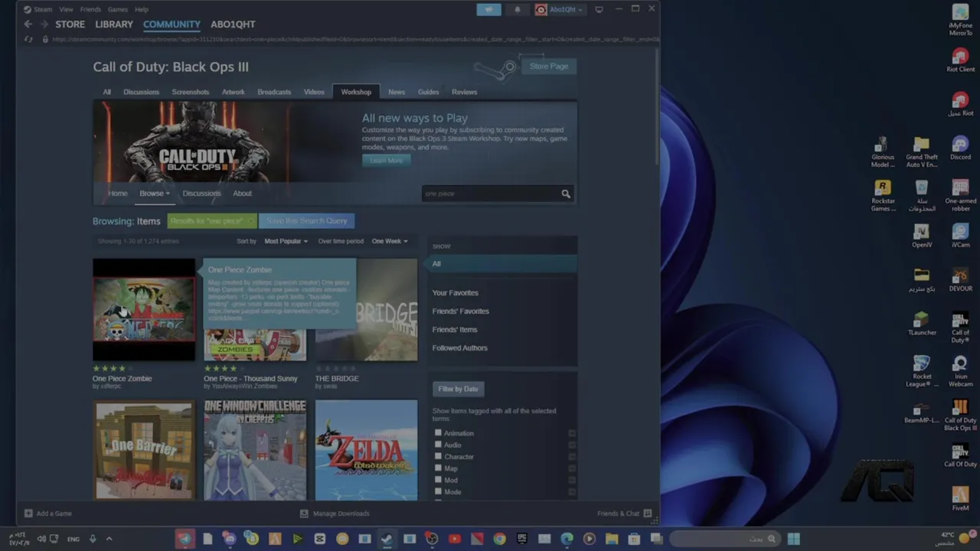Image resolution: width=980 pixels, height=551 pixels.
Task: Click the Windows Start button
Action: [x=793, y=539]
